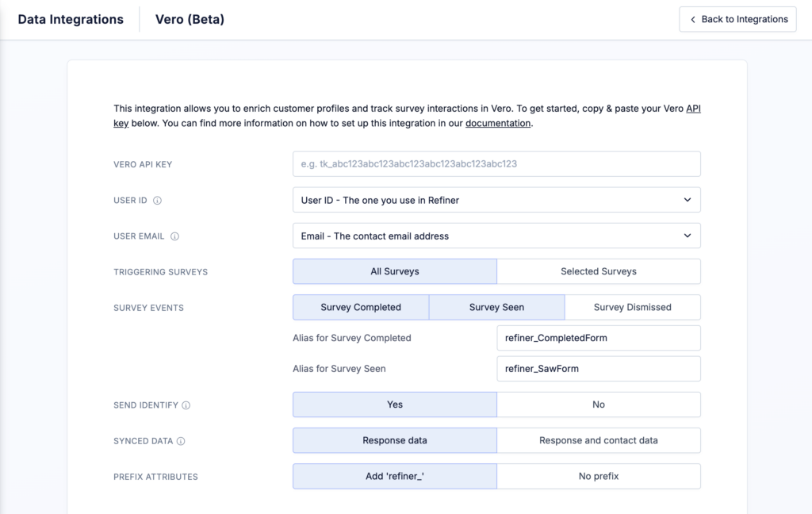The width and height of the screenshot is (812, 514).
Task: Enable the Survey Dismissed event
Action: click(632, 307)
